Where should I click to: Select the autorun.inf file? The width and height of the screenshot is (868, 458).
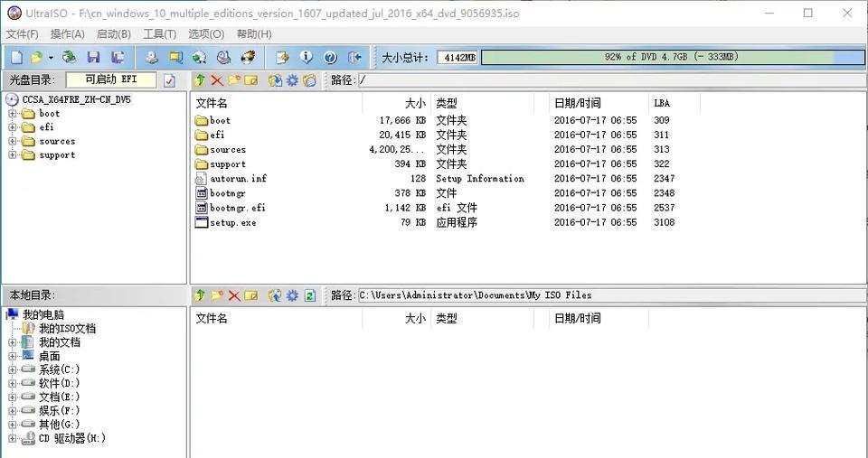point(238,179)
